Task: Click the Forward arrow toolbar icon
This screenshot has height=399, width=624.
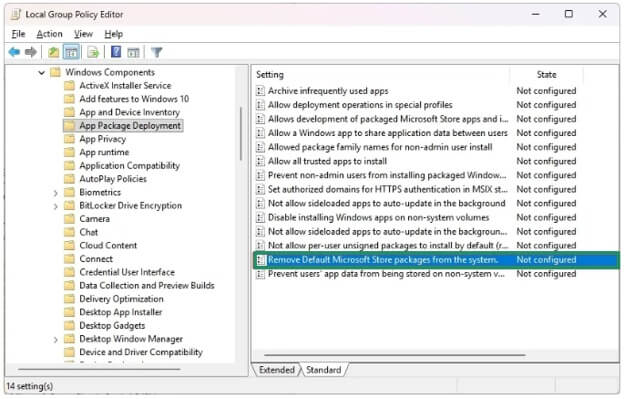Action: (x=31, y=52)
